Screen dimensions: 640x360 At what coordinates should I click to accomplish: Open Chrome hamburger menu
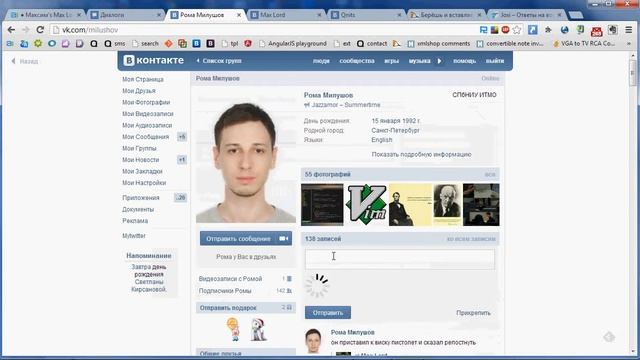click(x=629, y=30)
